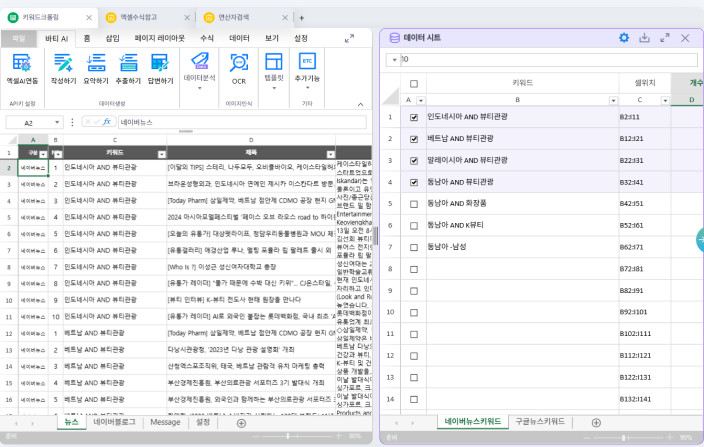Screen dimensions: 704x447
Task: Add a new document tab
Action: point(302,18)
